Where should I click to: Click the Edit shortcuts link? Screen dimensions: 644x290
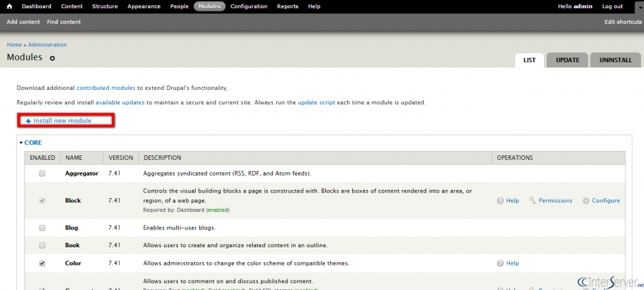[x=623, y=22]
